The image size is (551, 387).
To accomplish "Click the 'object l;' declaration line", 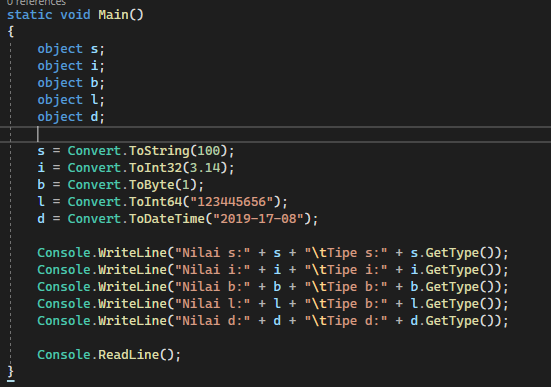I will 71,100.
